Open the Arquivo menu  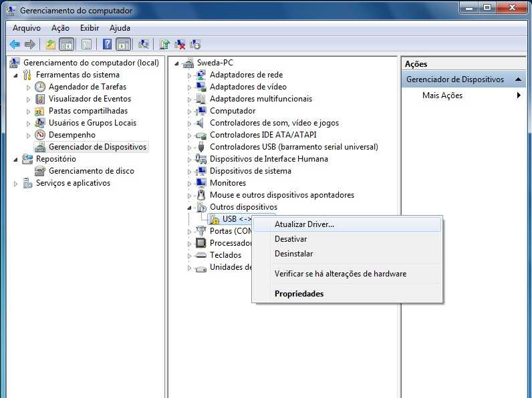point(27,28)
